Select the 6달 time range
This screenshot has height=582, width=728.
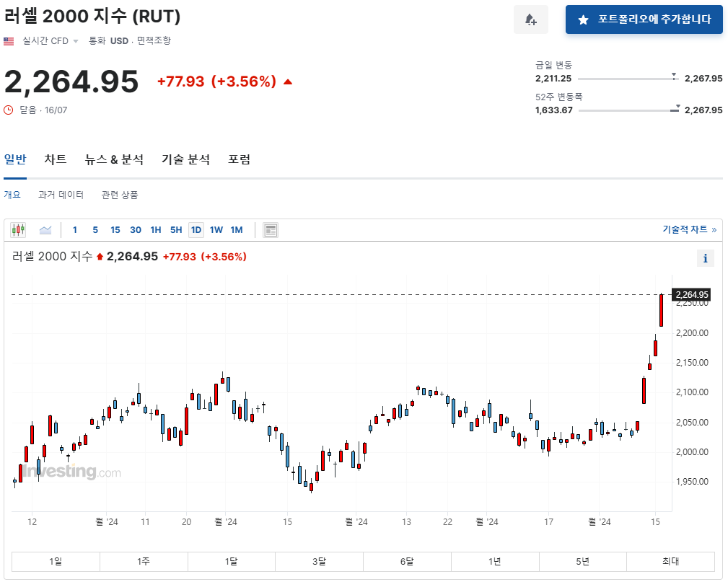pyautogui.click(x=407, y=562)
